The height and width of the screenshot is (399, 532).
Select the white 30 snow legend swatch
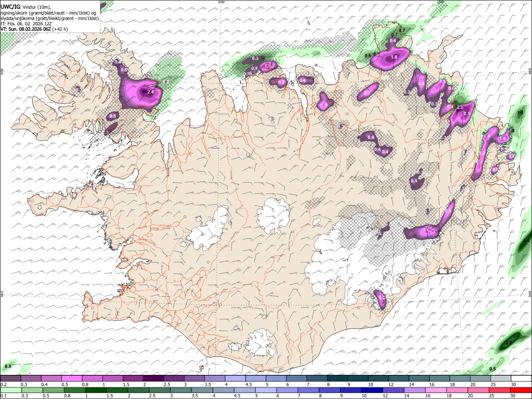click(521, 379)
